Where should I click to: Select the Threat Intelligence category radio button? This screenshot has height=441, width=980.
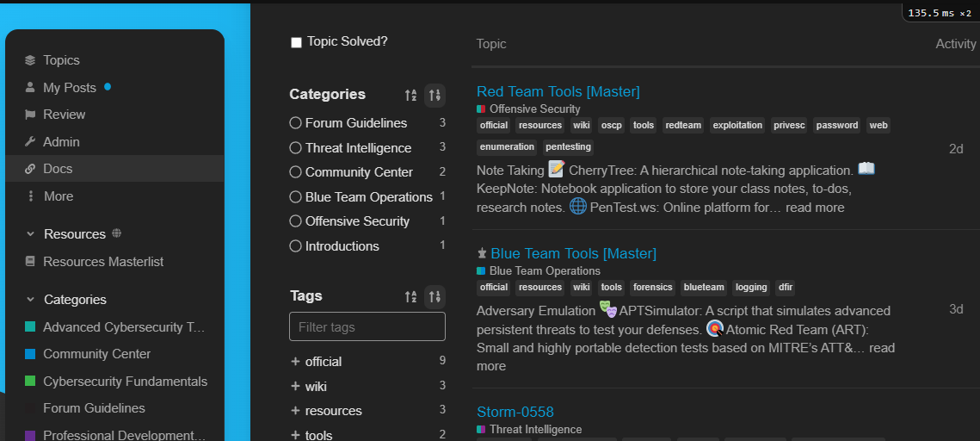[x=296, y=148]
